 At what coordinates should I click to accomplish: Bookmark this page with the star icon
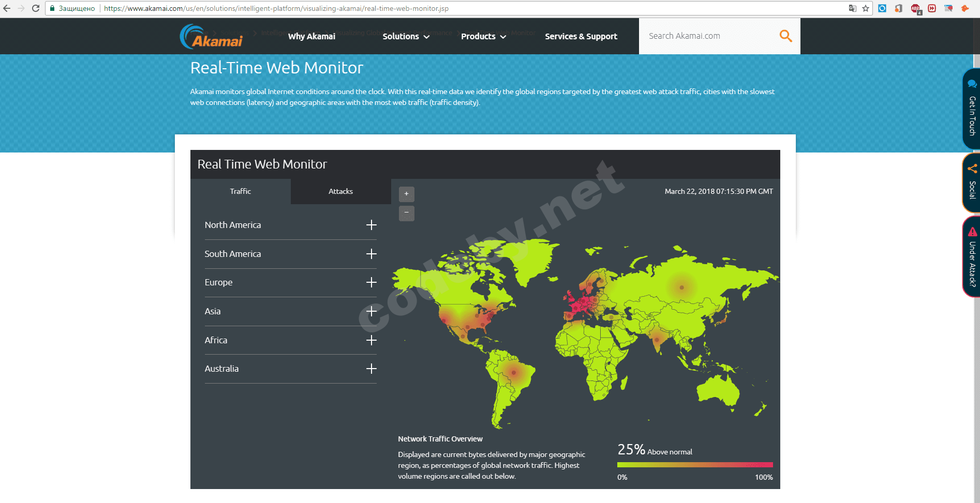click(866, 8)
